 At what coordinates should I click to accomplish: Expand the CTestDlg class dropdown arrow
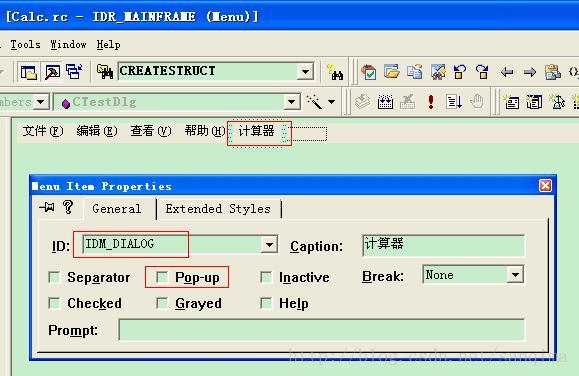click(292, 102)
